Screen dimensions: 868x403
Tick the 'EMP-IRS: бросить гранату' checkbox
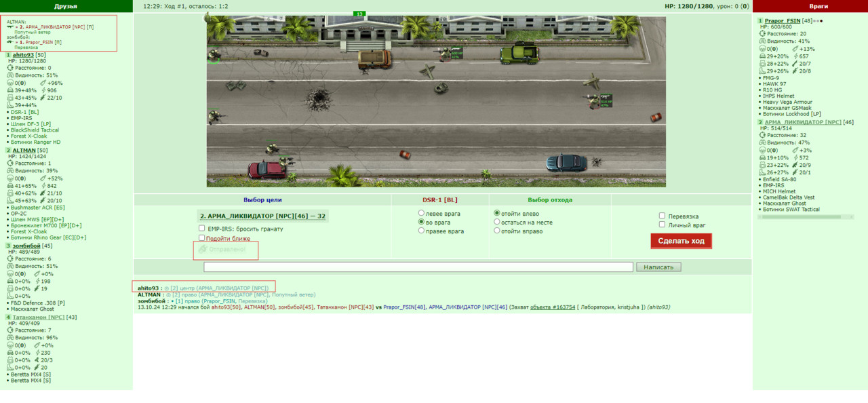202,229
